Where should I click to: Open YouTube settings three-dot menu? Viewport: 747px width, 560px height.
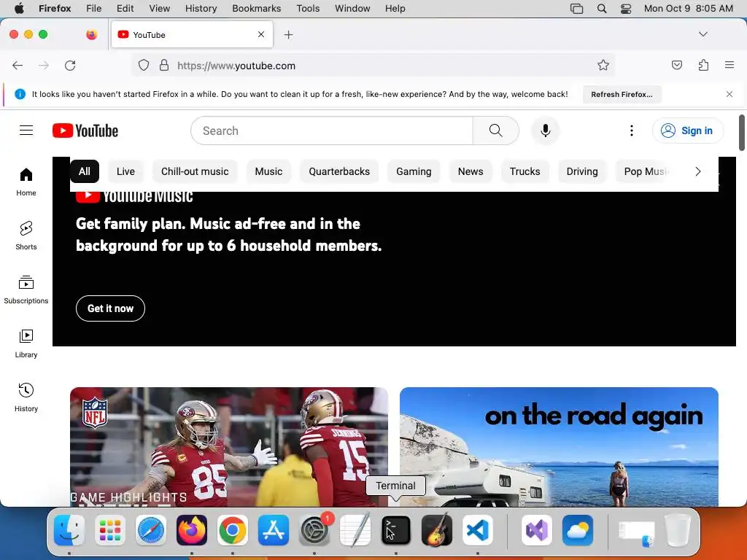(632, 131)
